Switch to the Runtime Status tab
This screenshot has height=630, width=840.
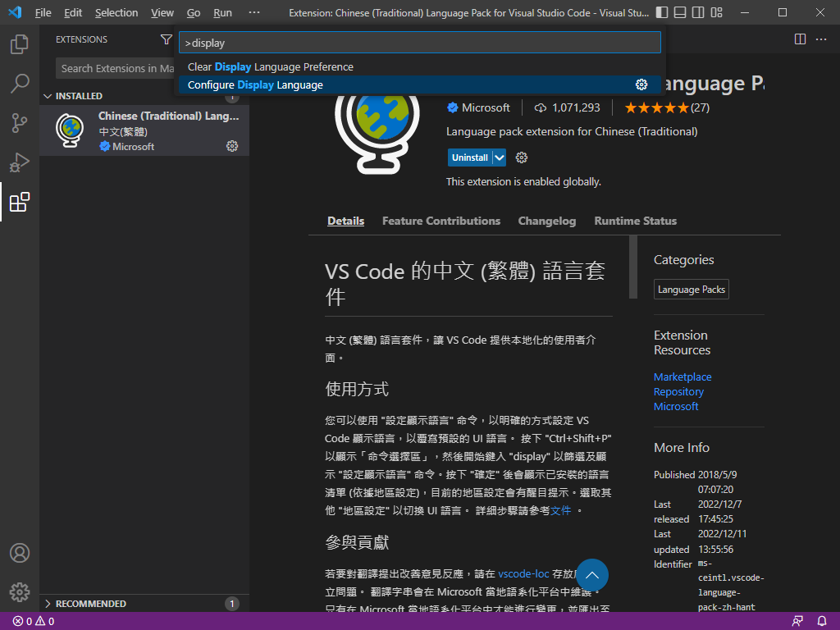pyautogui.click(x=636, y=221)
